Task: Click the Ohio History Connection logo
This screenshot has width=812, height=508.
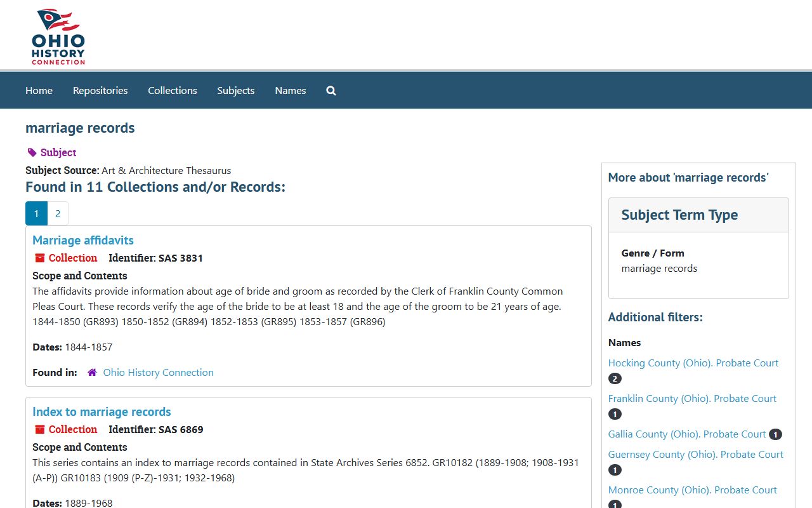Action: click(58, 36)
